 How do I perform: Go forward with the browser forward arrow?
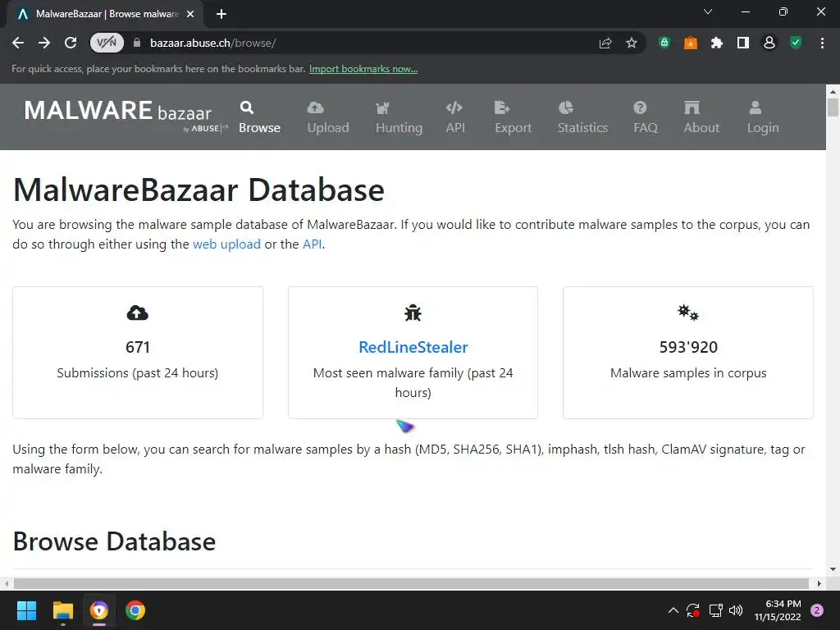pos(44,43)
